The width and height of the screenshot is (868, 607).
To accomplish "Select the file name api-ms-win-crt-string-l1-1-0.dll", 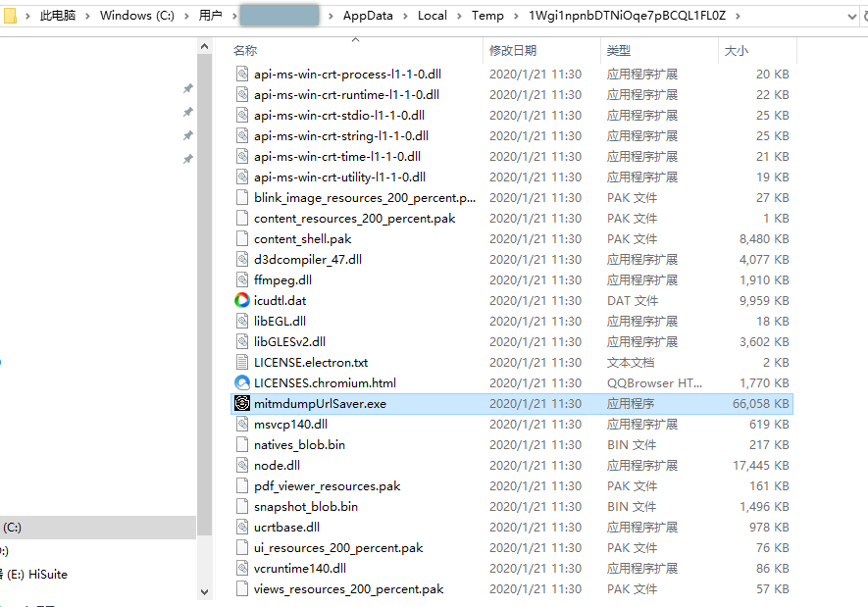I will pyautogui.click(x=341, y=136).
